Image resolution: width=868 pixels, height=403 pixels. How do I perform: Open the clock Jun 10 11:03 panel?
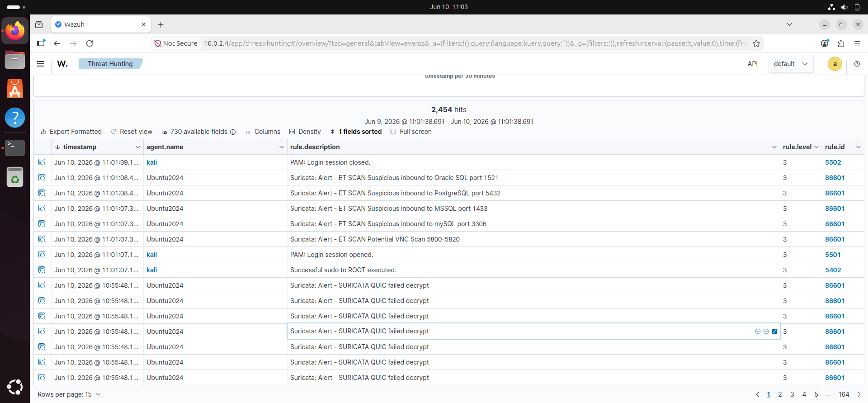pyautogui.click(x=448, y=7)
